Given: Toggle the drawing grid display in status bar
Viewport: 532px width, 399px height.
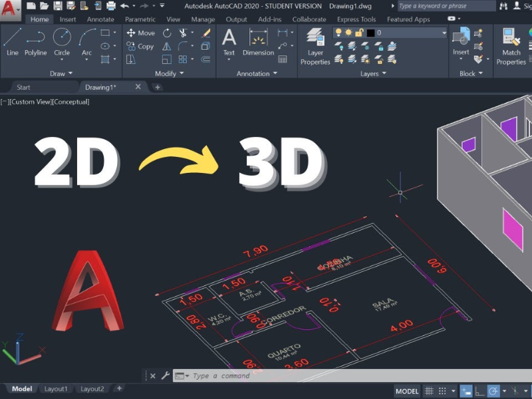Looking at the screenshot, I should 430,391.
